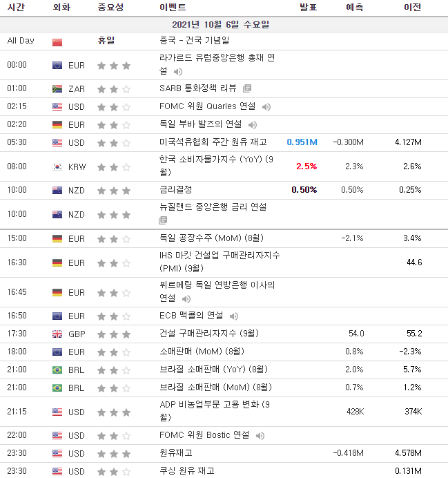Click speaker icon for FOMC 위원 Quarles 연설
This screenshot has width=448, height=478.
click(x=266, y=107)
